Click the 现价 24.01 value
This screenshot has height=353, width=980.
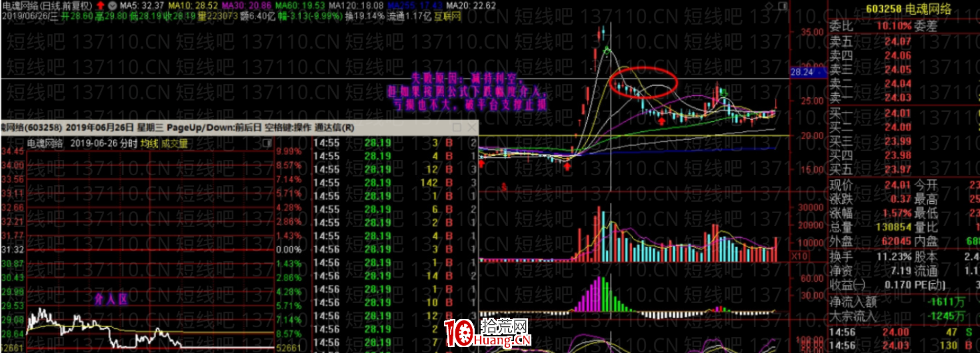(897, 184)
